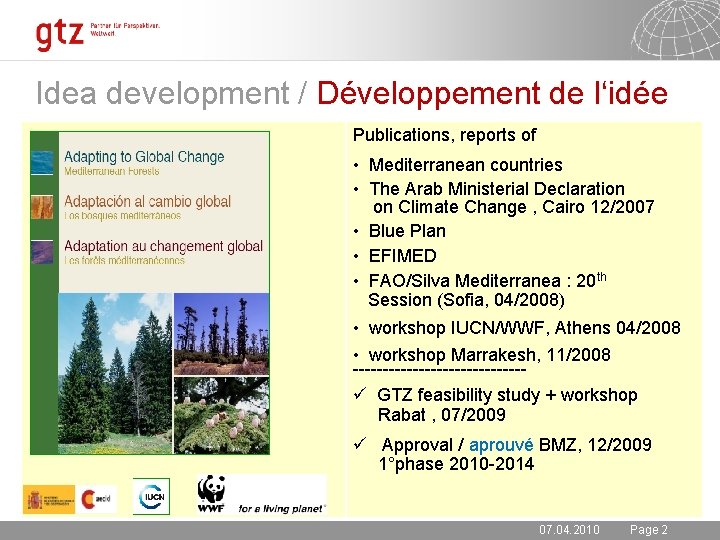Click checkmark beside Approval line
This screenshot has width=720, height=540.
[360, 443]
